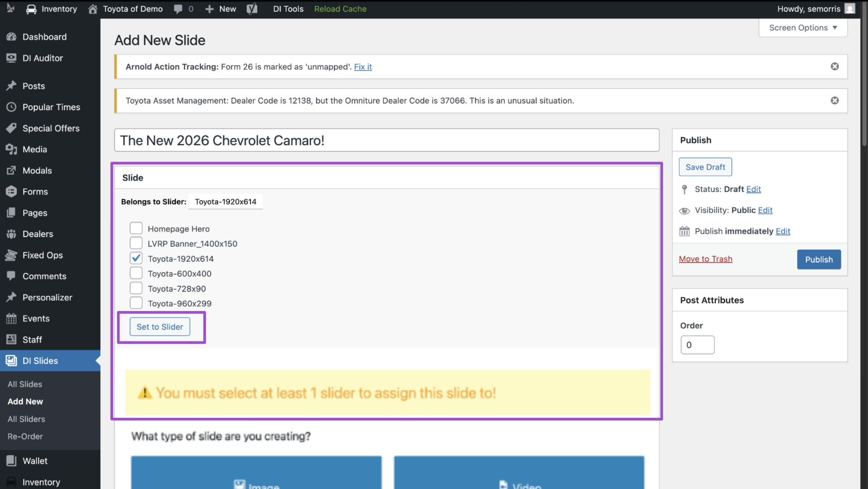Click the Comments bubble icon in sidebar

(11, 276)
